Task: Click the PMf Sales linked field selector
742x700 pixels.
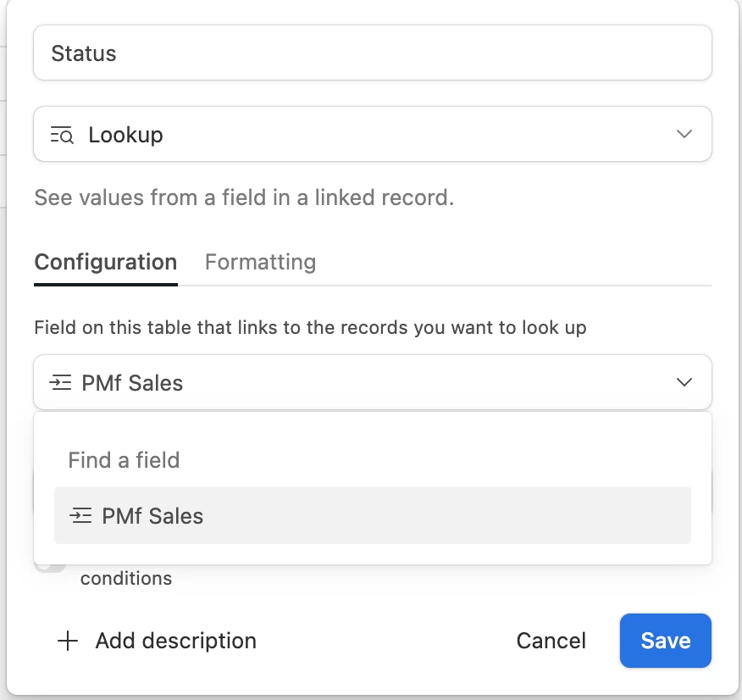Action: pos(372,383)
